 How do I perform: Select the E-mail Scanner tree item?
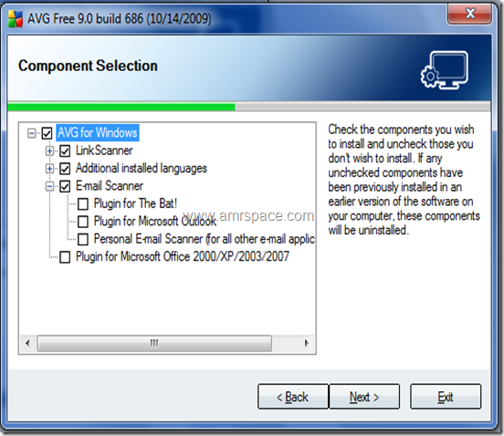pos(110,186)
